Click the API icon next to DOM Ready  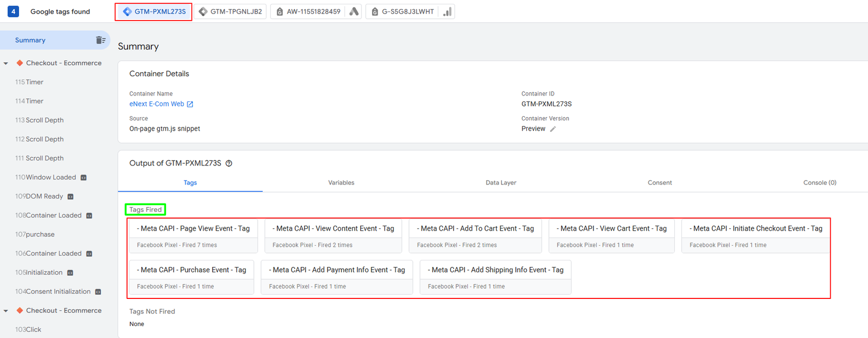71,196
